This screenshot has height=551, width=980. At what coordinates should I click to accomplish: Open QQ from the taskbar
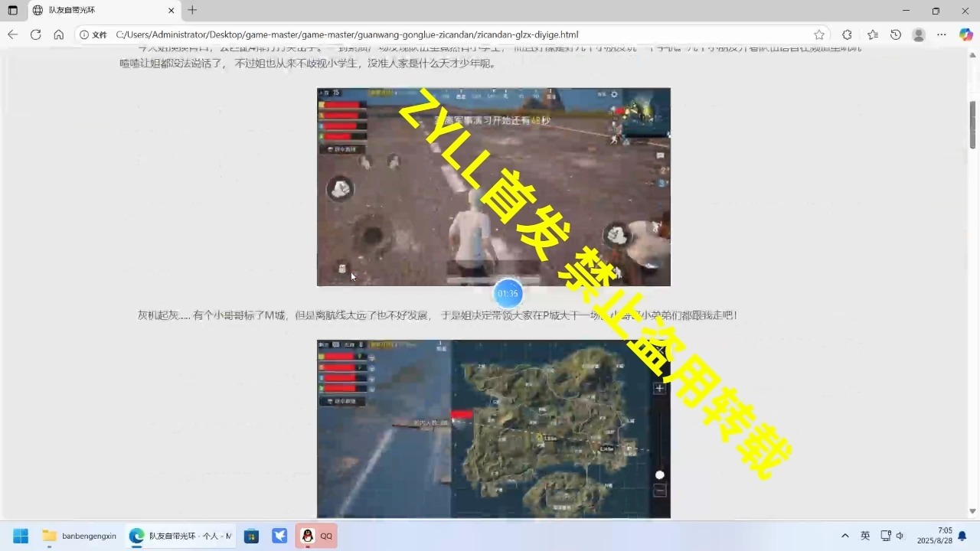tap(317, 536)
